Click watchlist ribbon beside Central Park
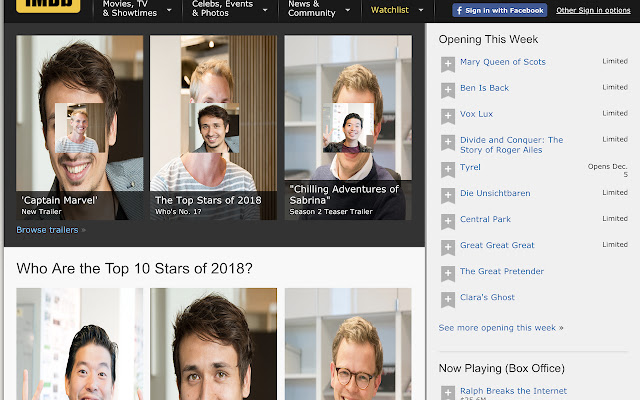640x400 pixels. pos(448,221)
